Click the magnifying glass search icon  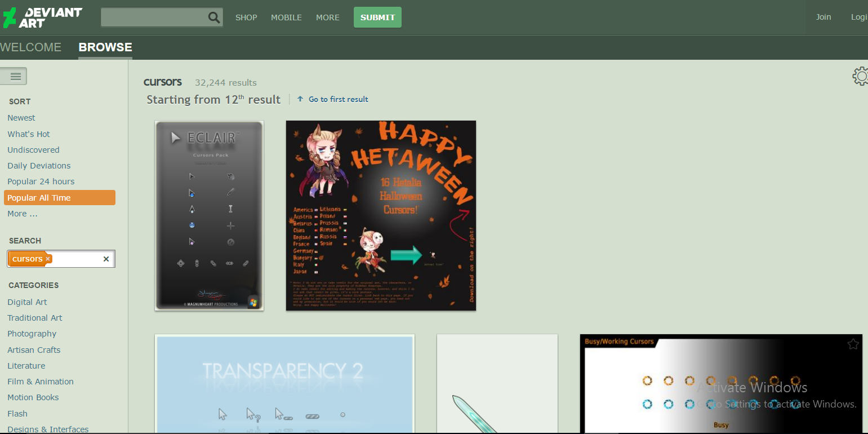[214, 17]
